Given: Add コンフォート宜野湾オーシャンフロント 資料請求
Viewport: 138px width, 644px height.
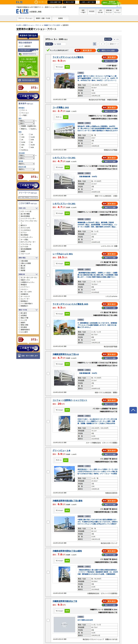Looking at the screenshot, I should tap(110, 400).
